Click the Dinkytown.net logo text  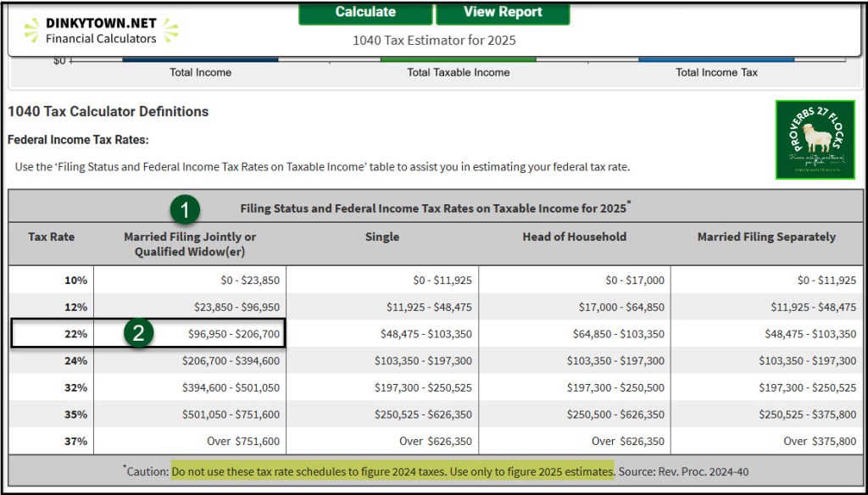pyautogui.click(x=101, y=24)
